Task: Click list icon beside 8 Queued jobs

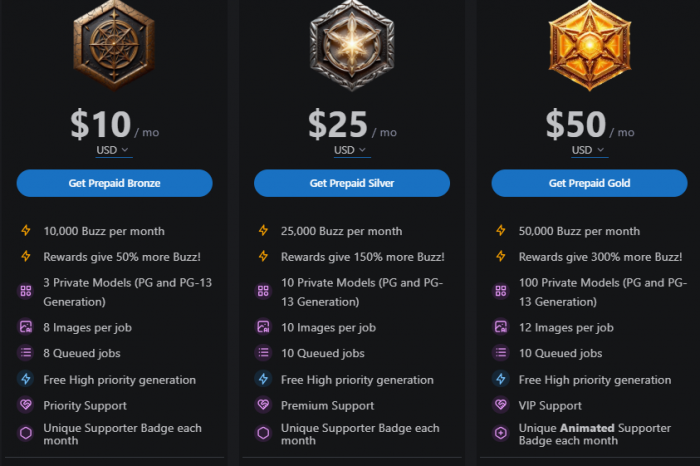Action: click(26, 353)
